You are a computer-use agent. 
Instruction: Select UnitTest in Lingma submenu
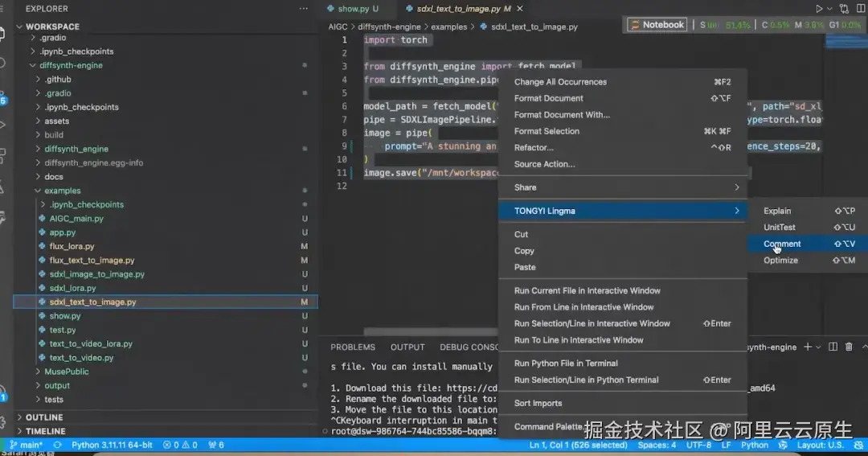(x=807, y=227)
